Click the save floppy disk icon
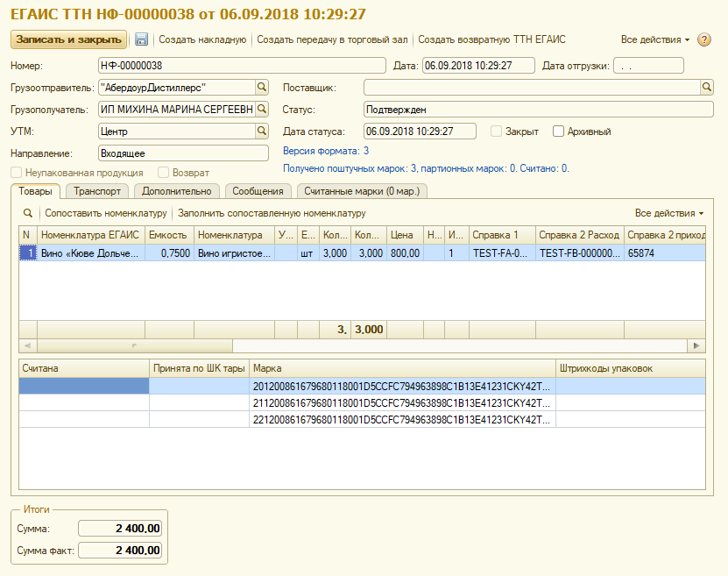Viewport: 728px width, 576px height. tap(141, 39)
